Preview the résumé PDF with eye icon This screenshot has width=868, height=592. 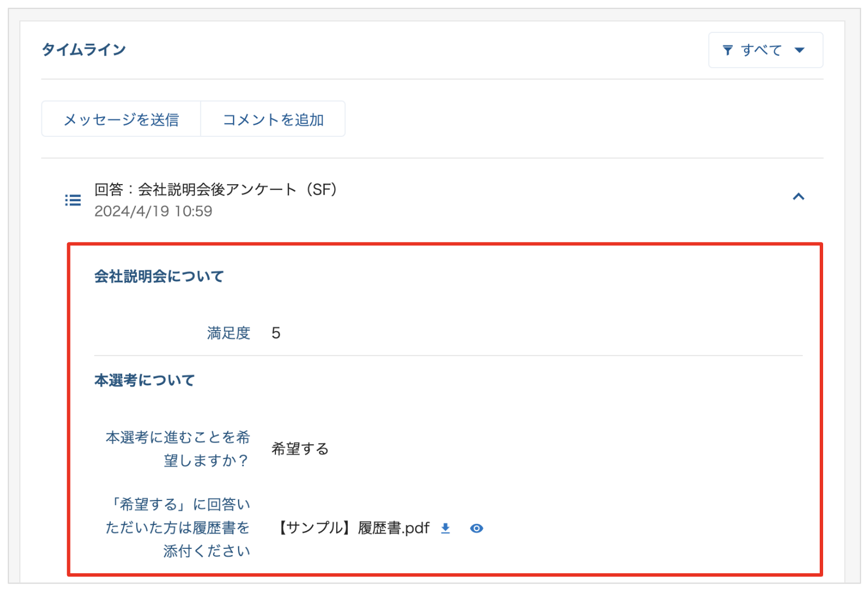477,528
